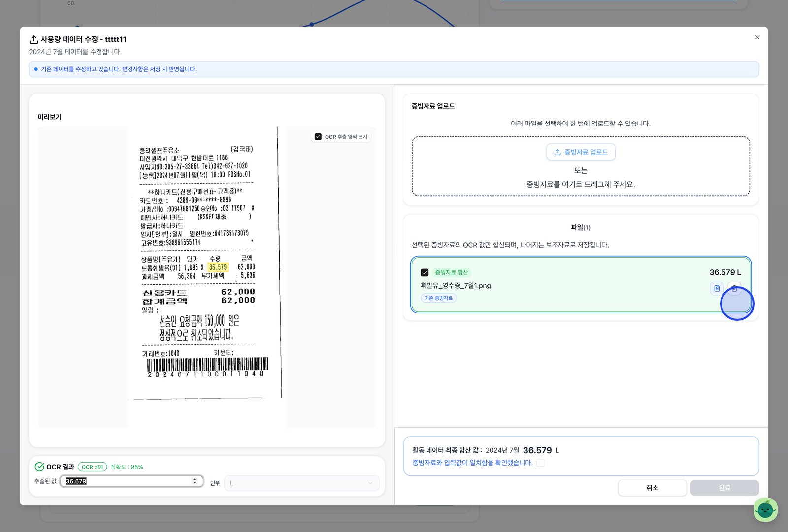This screenshot has width=788, height=532.
Task: Click the 추출된 값 input field
Action: (x=131, y=481)
